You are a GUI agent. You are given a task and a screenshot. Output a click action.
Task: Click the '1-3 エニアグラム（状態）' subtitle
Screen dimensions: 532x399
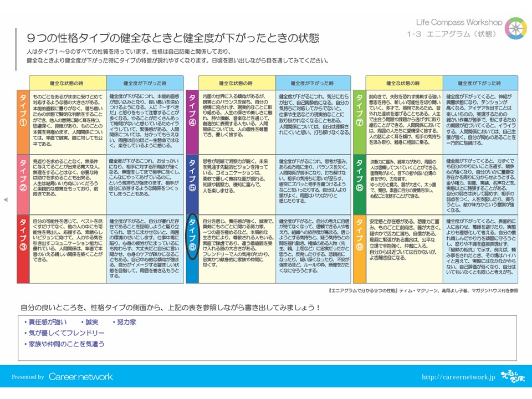point(452,34)
